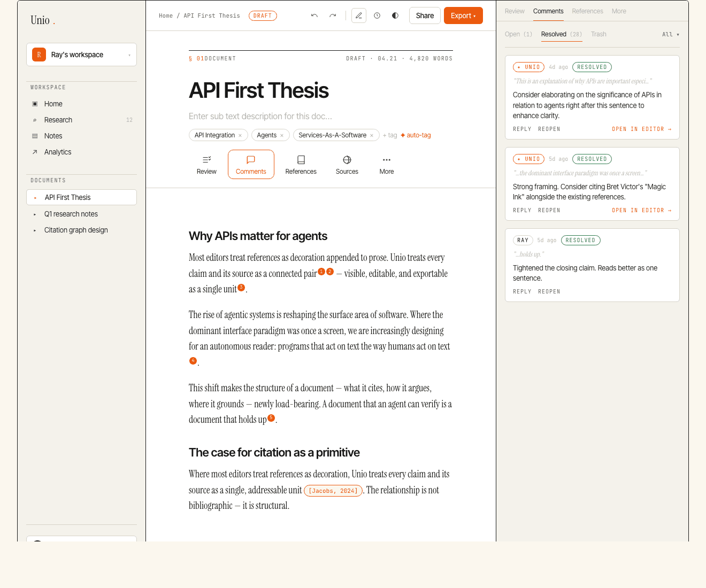
Task: Click footnote marker 4
Action: point(193,361)
